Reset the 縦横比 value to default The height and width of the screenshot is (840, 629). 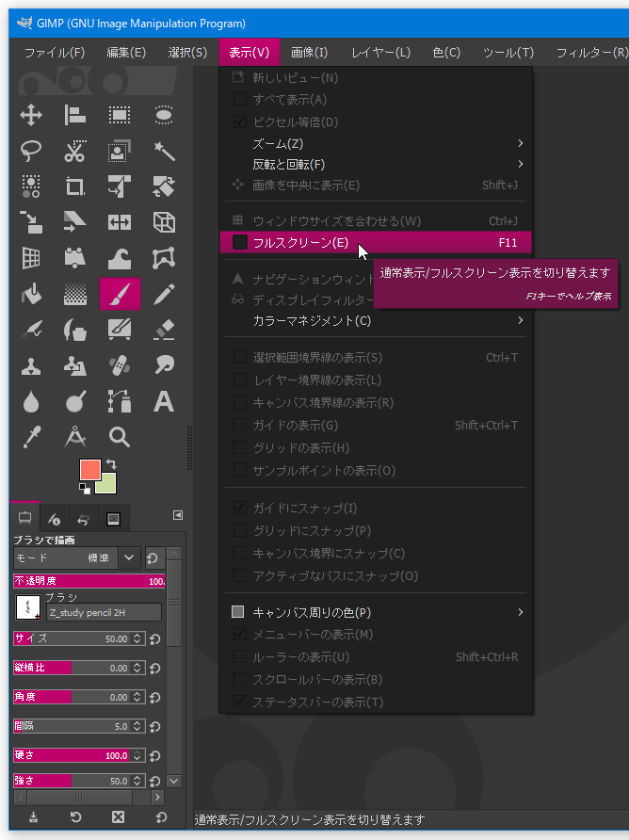tap(155, 668)
